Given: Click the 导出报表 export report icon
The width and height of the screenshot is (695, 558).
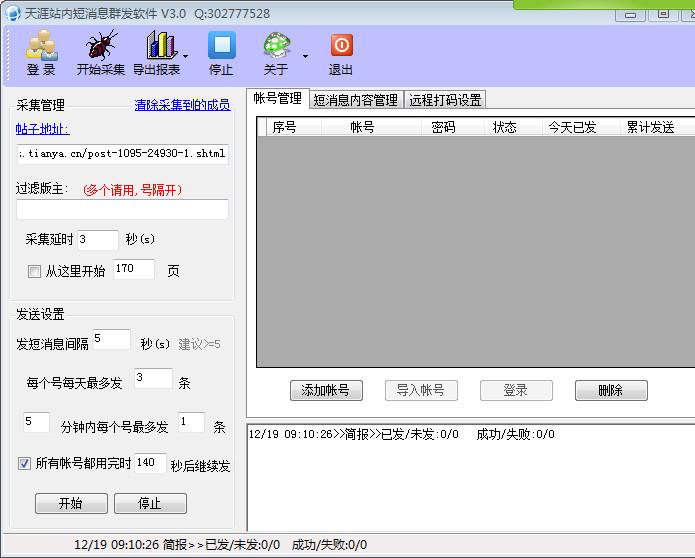Looking at the screenshot, I should pos(159,47).
